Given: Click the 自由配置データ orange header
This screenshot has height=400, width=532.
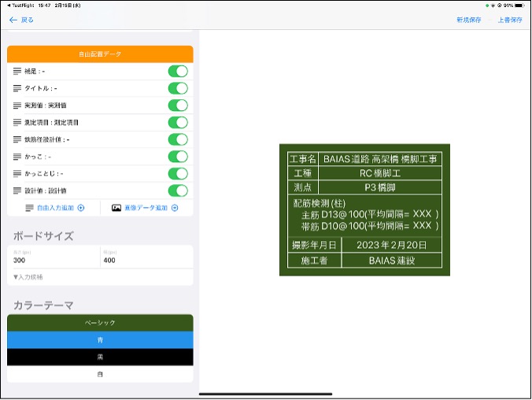Looking at the screenshot, I should 100,54.
